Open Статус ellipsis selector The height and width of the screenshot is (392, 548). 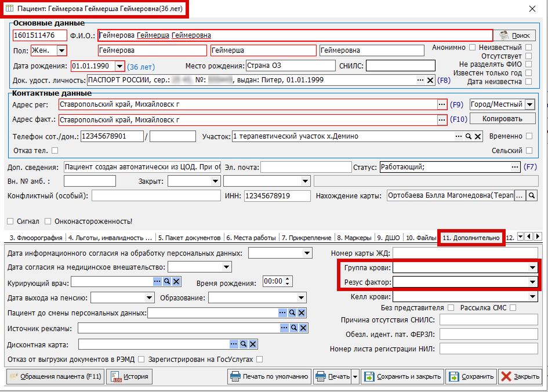tap(515, 167)
